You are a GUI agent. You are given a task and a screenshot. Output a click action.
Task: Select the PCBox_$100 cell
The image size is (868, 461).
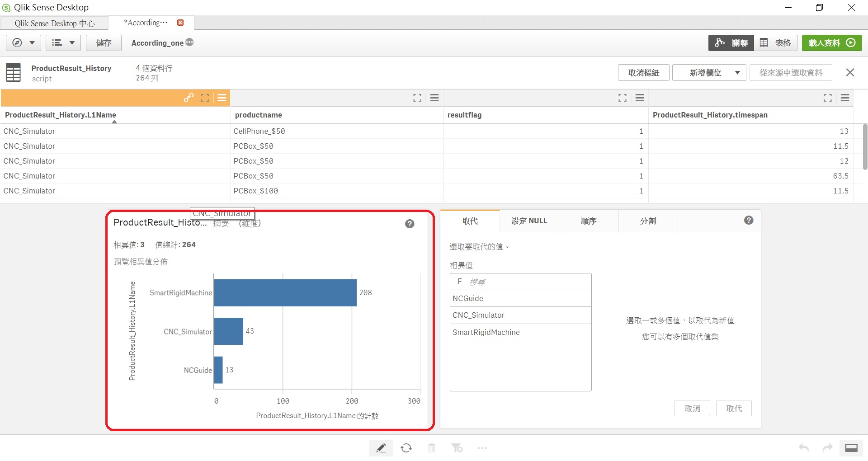pyautogui.click(x=337, y=191)
